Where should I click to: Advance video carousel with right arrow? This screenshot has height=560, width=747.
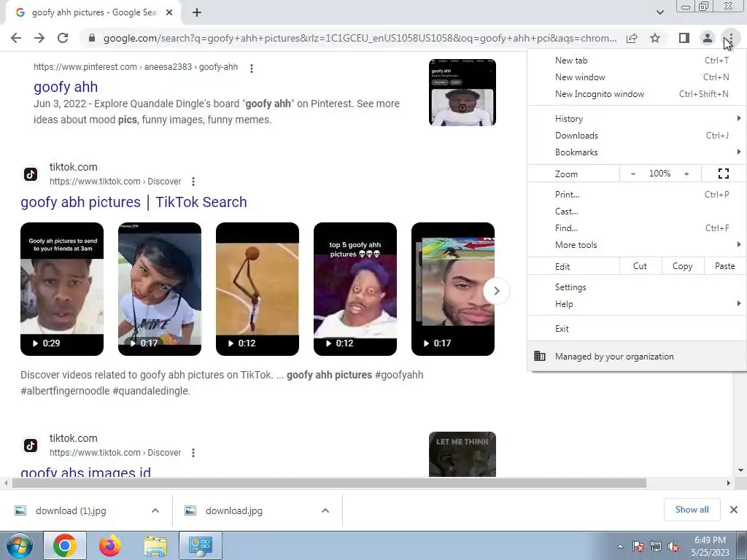click(496, 290)
